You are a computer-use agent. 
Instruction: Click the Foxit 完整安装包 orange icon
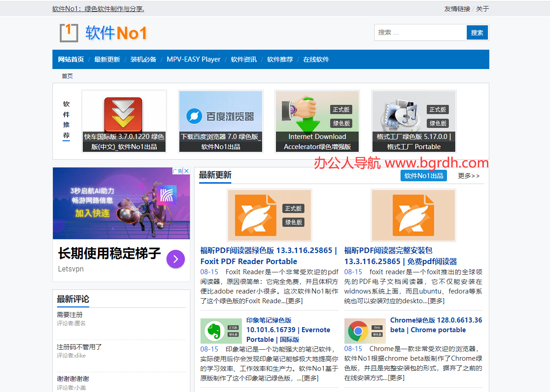point(413,215)
